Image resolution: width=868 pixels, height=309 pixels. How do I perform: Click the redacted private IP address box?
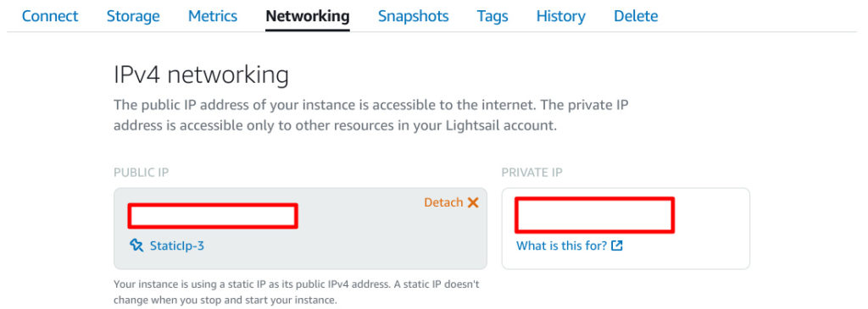click(x=594, y=215)
